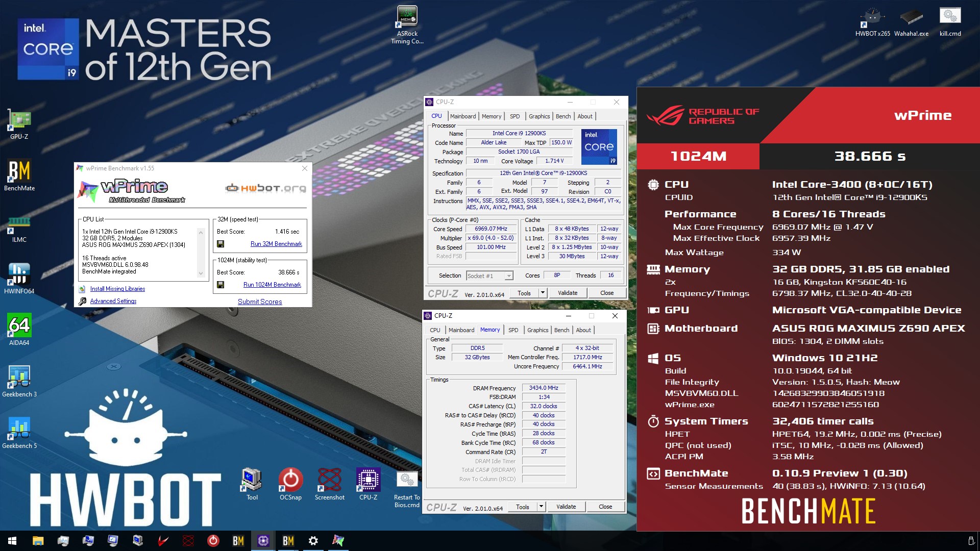Open the battery icon in the system tray

coord(971,541)
